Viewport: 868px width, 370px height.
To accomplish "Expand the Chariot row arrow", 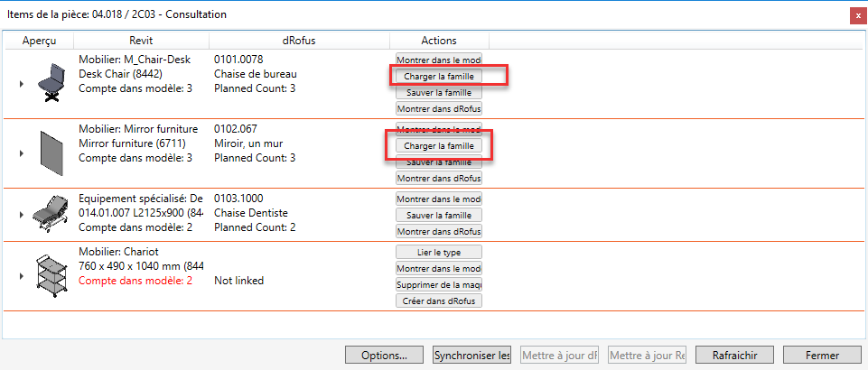I will [21, 275].
